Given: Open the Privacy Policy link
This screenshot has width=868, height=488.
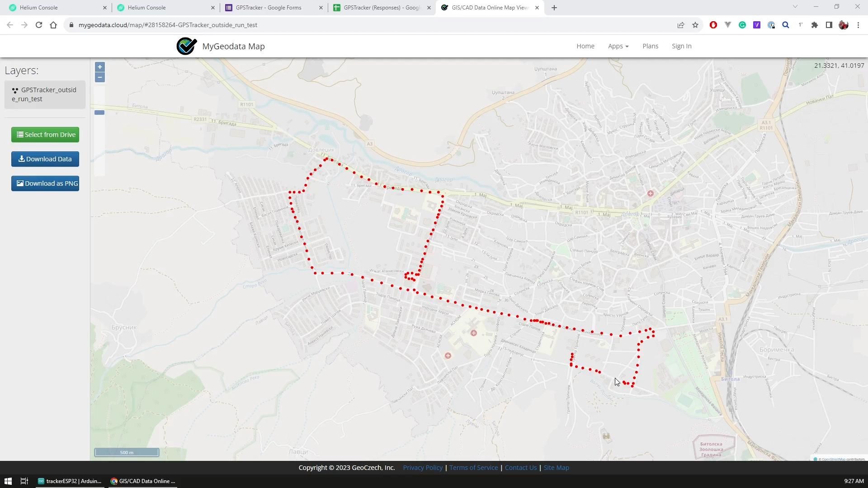Looking at the screenshot, I should (x=422, y=467).
